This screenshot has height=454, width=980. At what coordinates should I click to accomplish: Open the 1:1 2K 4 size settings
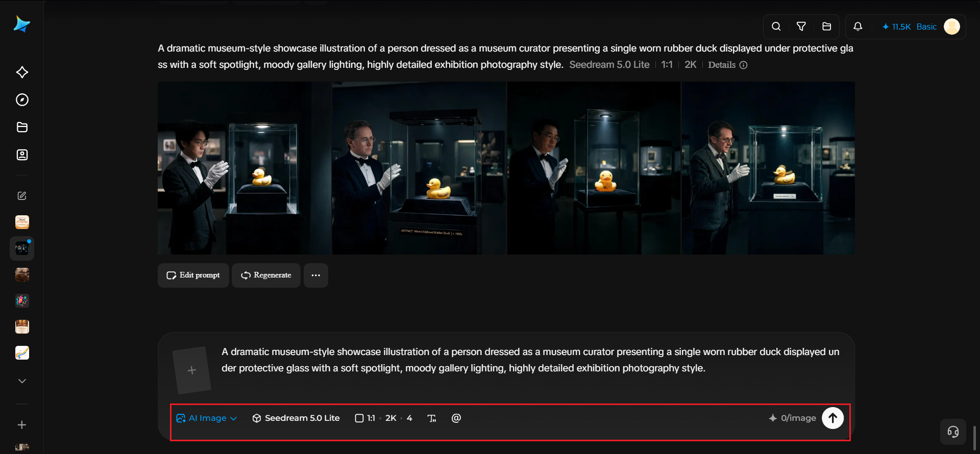pos(384,418)
